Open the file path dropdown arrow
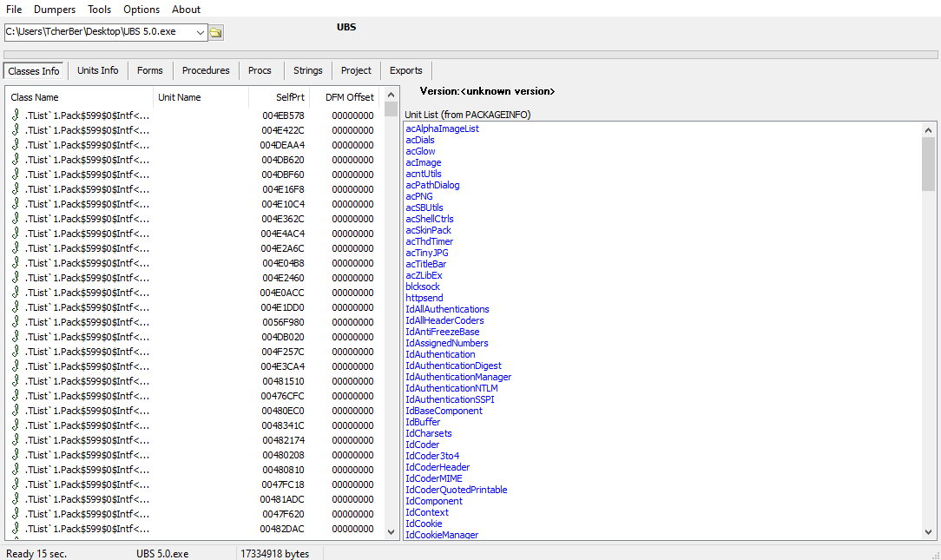This screenshot has width=941, height=560. pos(201,32)
